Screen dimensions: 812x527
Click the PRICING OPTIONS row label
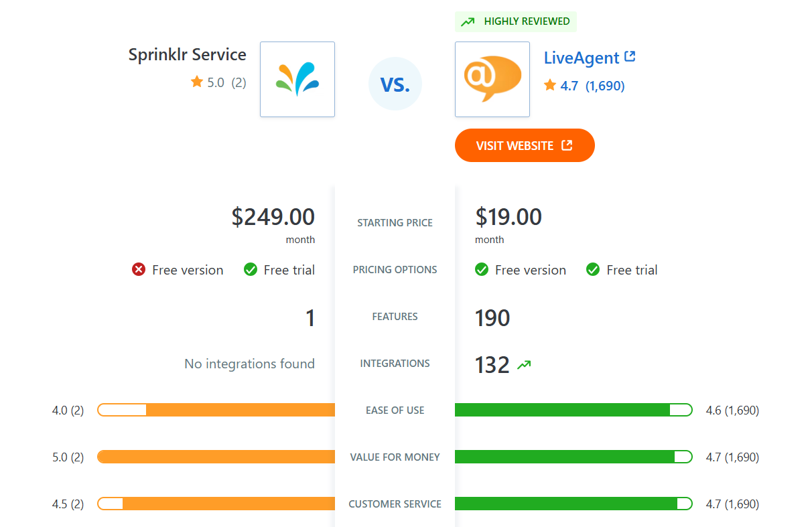(x=395, y=269)
